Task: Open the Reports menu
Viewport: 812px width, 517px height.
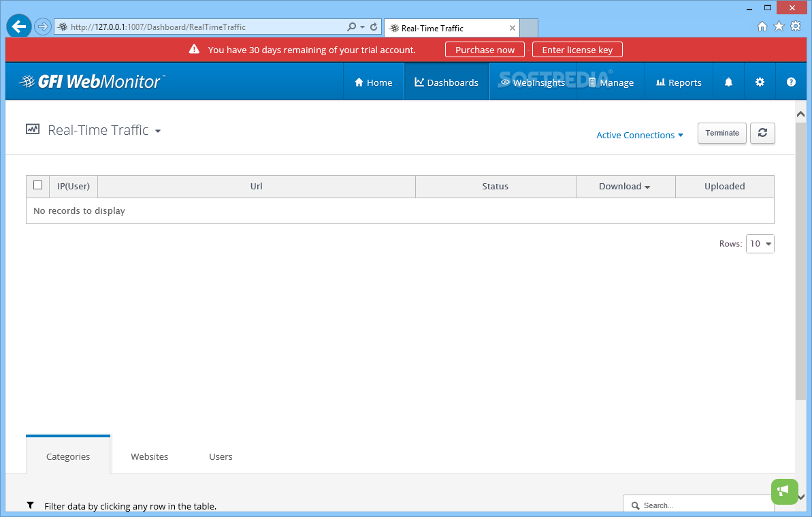Action: click(x=679, y=82)
